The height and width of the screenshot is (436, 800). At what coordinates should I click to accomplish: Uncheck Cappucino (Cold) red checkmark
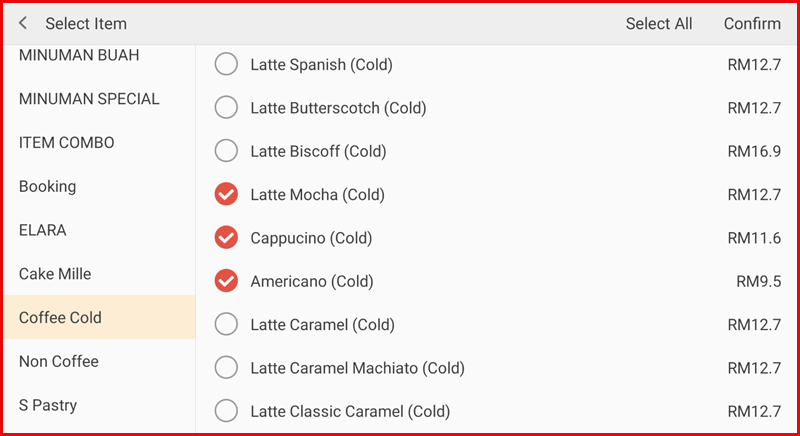227,238
